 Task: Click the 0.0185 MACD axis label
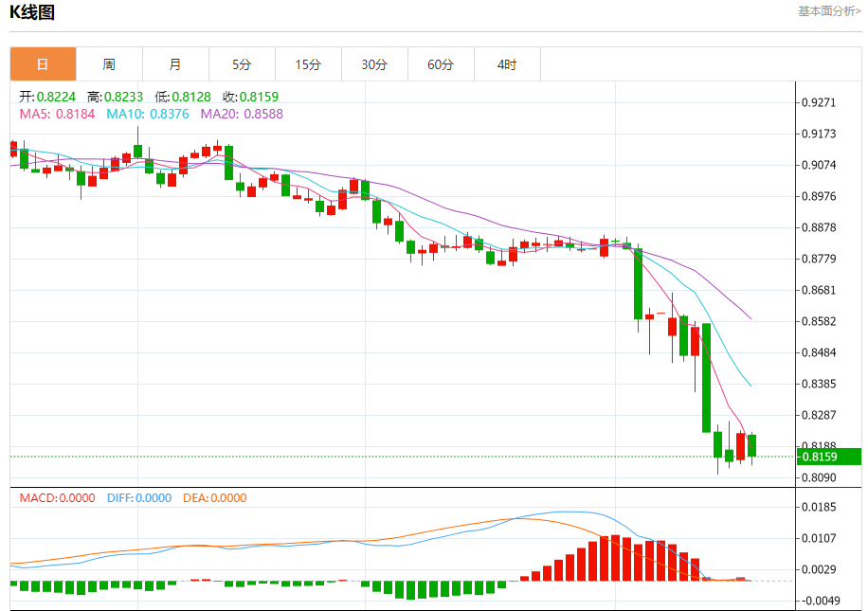pos(819,507)
